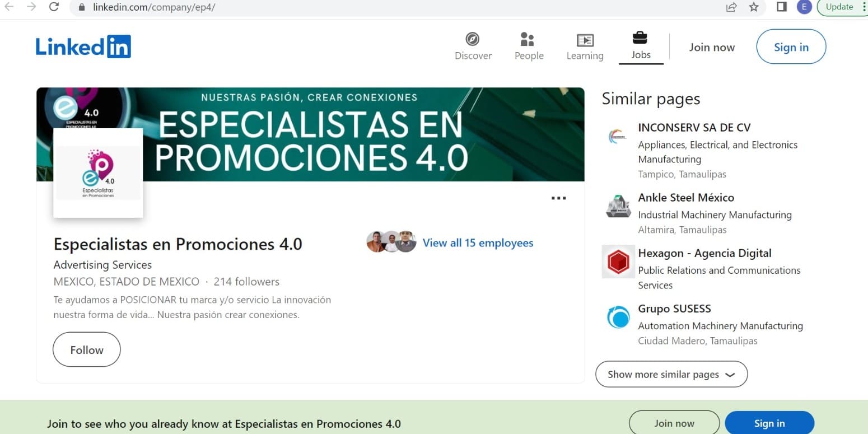Click the Hexagon - Agencia Digital logo

pyautogui.click(x=618, y=262)
